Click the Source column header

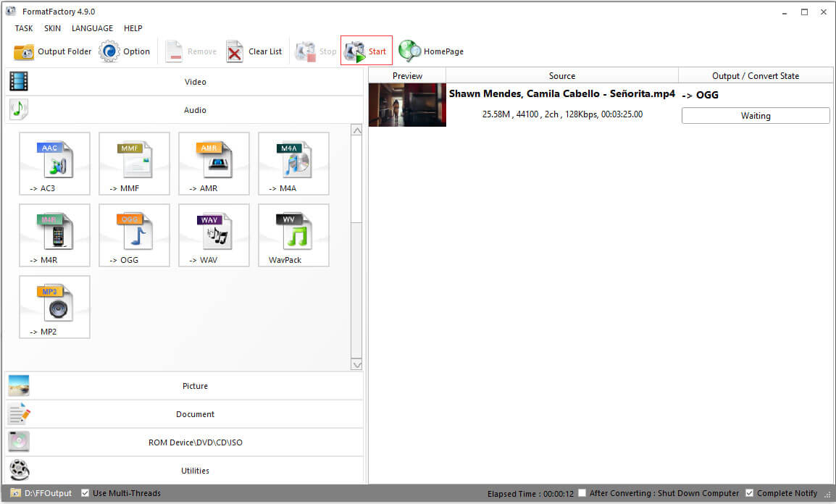pos(562,75)
